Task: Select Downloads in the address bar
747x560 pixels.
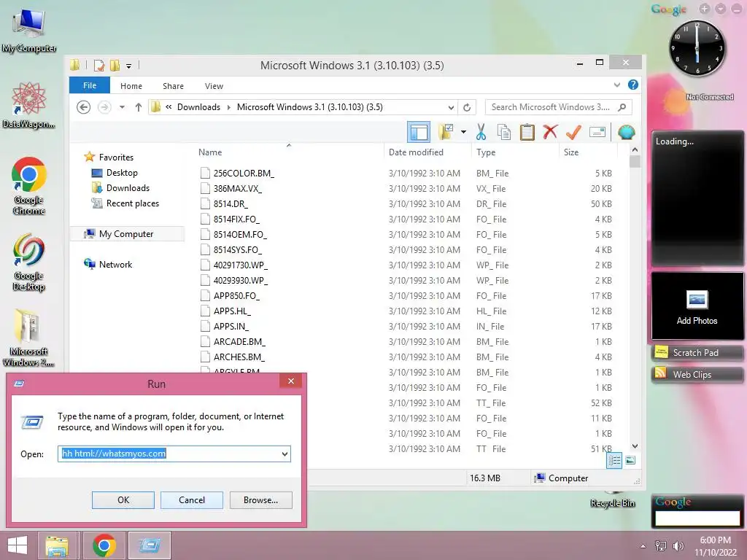Action: 198,107
